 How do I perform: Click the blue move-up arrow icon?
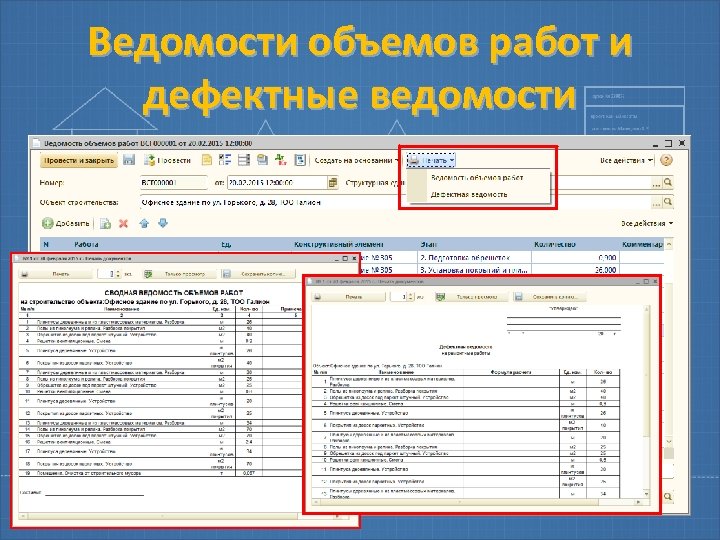coord(144,224)
